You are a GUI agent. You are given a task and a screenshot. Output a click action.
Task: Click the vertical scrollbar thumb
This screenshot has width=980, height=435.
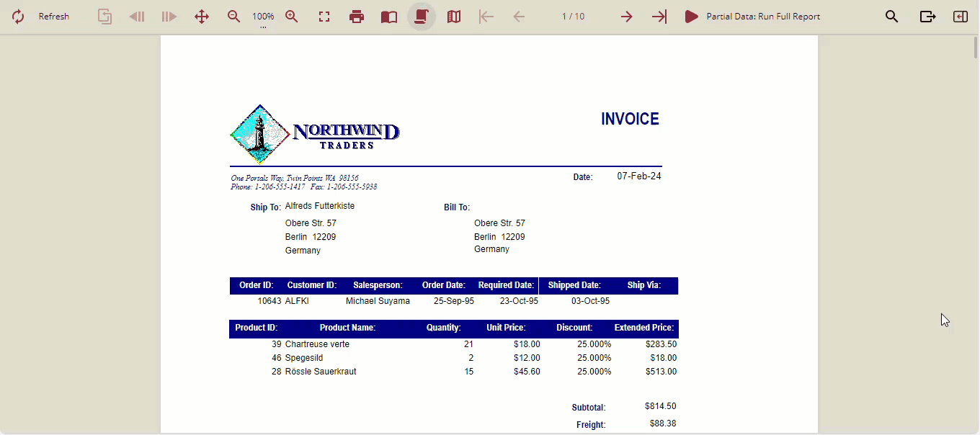976,49
